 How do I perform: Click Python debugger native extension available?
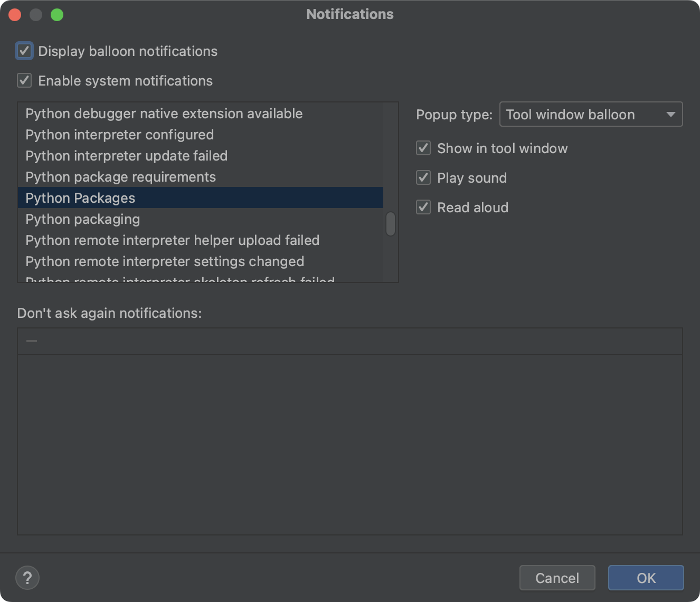pyautogui.click(x=164, y=114)
